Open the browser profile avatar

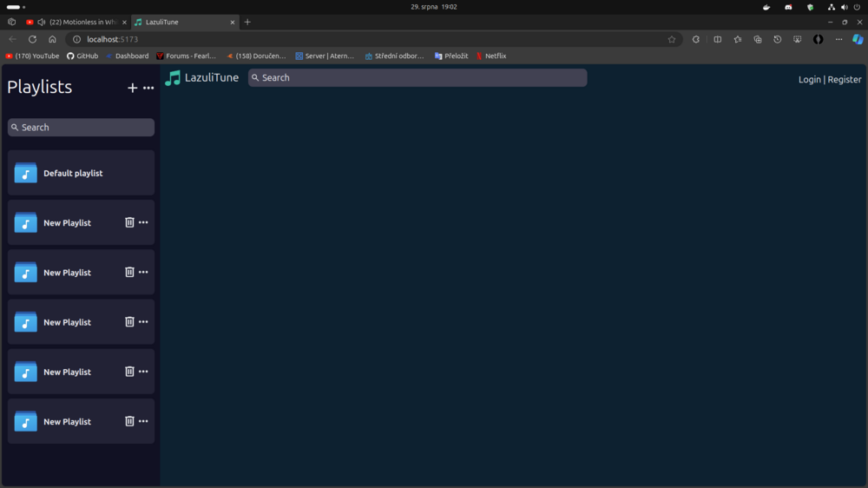[x=819, y=39]
